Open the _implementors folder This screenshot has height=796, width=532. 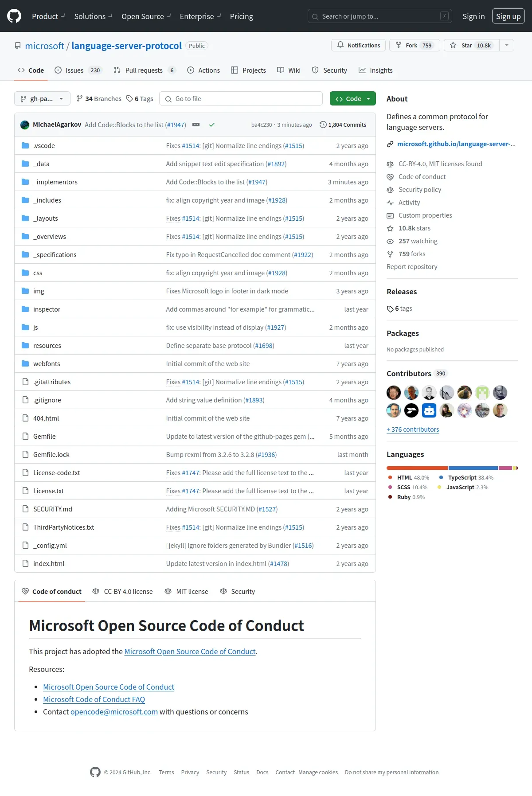click(x=55, y=182)
